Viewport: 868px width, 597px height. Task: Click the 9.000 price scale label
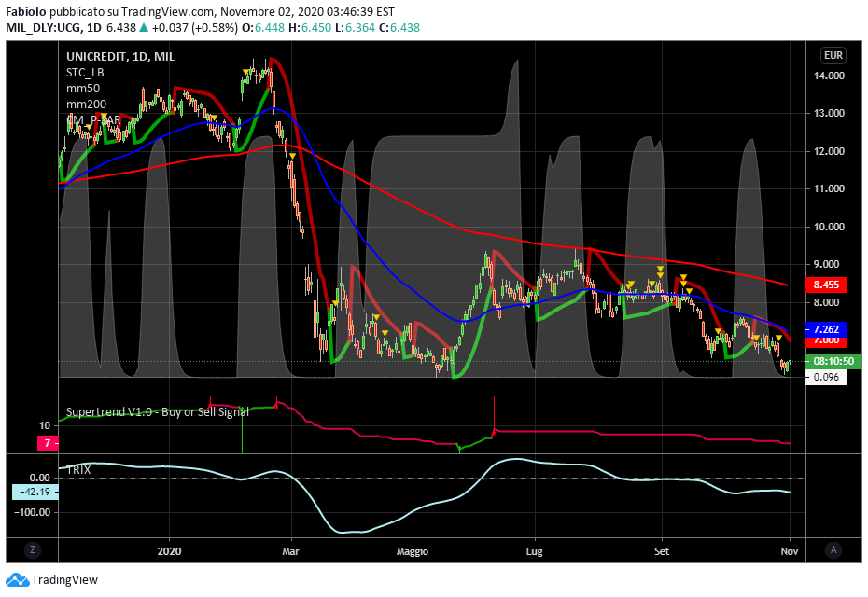point(829,265)
